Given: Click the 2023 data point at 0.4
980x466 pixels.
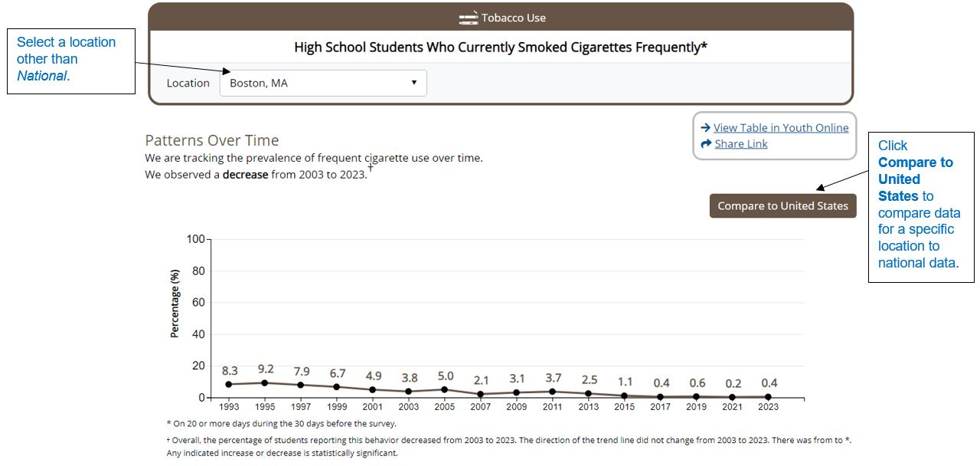Looking at the screenshot, I should tap(769, 397).
